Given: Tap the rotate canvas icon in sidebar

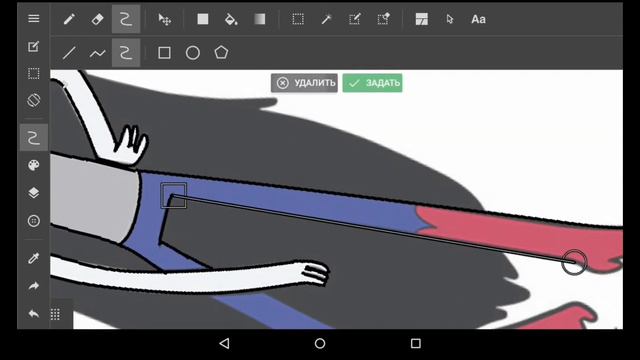Looking at the screenshot, I should pyautogui.click(x=33, y=100).
